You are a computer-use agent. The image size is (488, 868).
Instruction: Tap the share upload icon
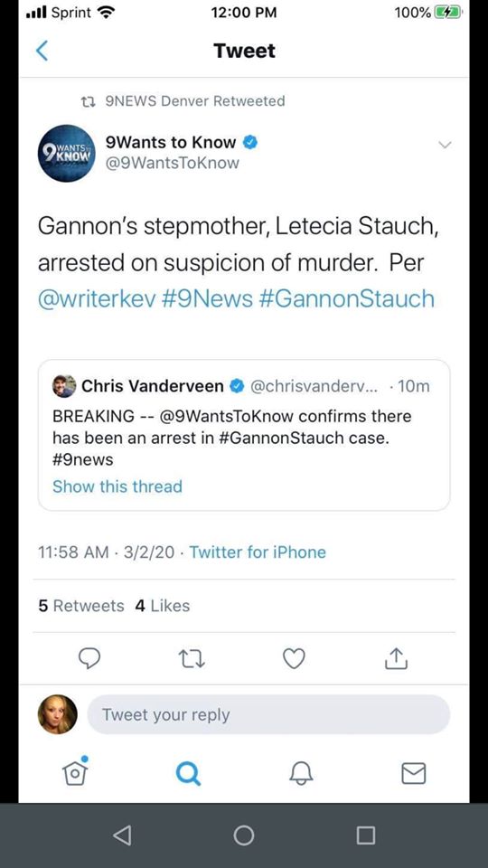(396, 658)
